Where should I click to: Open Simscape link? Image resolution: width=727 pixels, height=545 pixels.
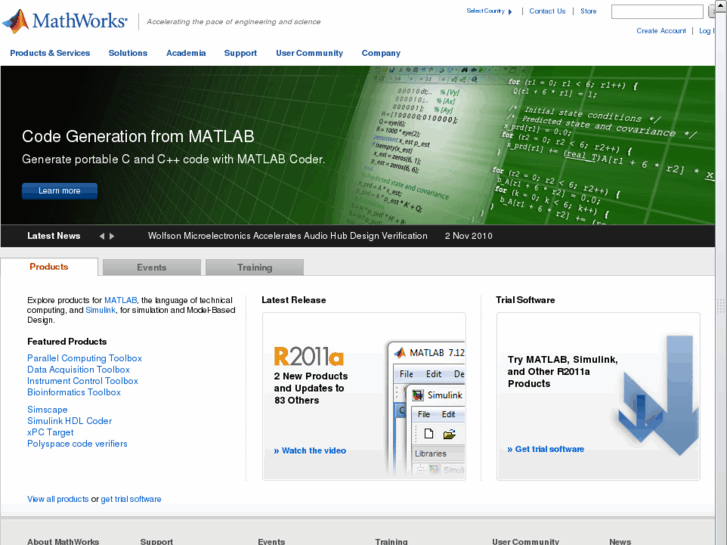47,410
